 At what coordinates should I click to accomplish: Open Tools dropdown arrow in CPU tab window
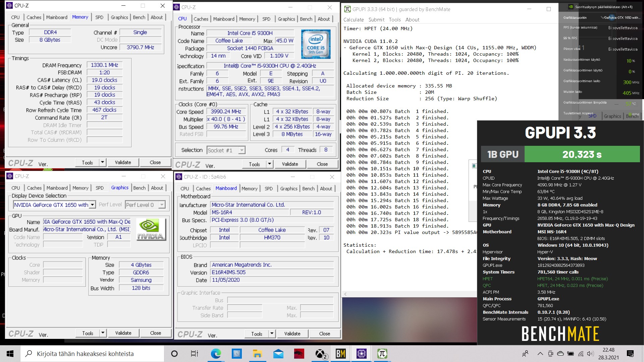[269, 164]
